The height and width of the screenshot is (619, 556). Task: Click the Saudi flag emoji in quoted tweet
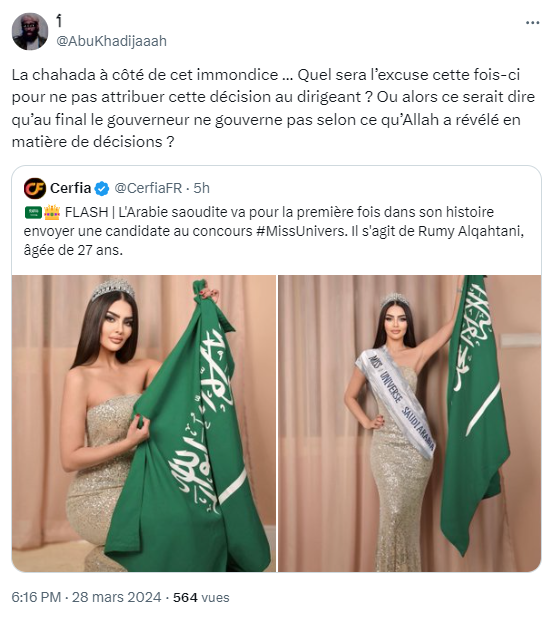(x=33, y=212)
